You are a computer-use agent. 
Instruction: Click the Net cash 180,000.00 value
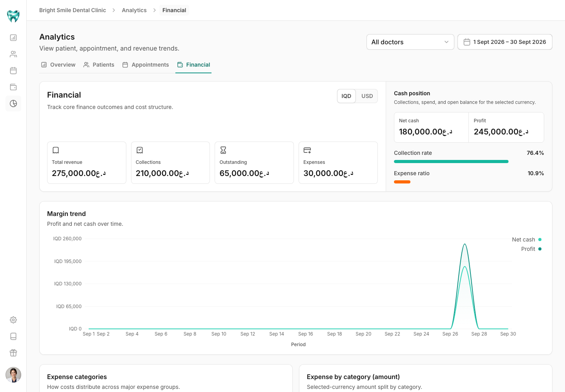click(426, 132)
